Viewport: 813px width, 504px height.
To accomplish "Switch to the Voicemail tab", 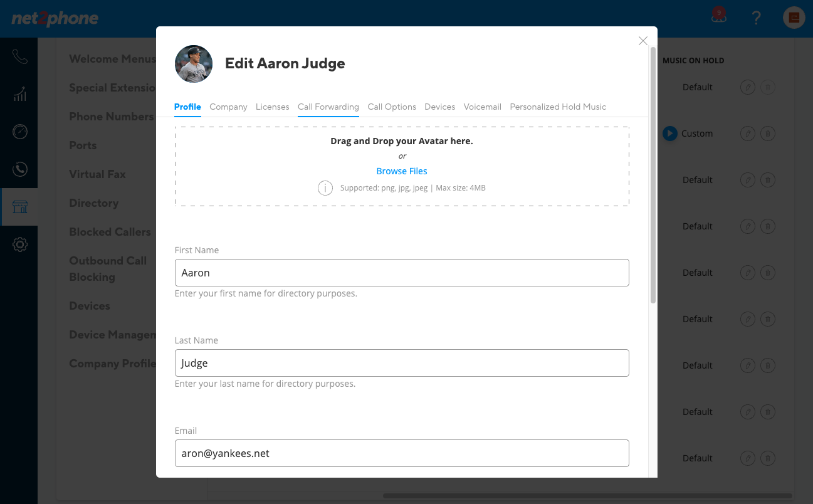I will [483, 107].
